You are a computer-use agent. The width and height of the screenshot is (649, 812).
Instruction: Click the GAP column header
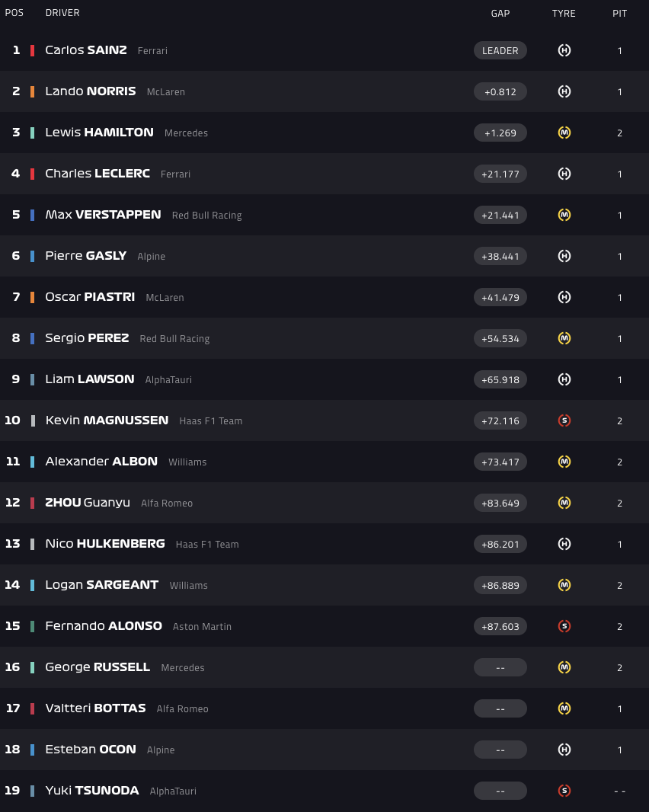[500, 13]
